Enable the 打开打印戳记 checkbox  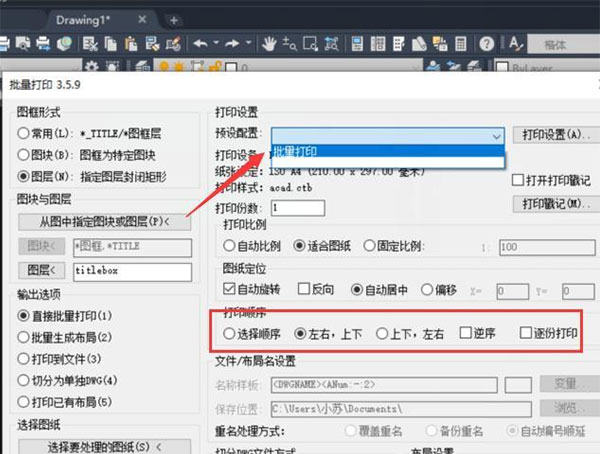(518, 180)
